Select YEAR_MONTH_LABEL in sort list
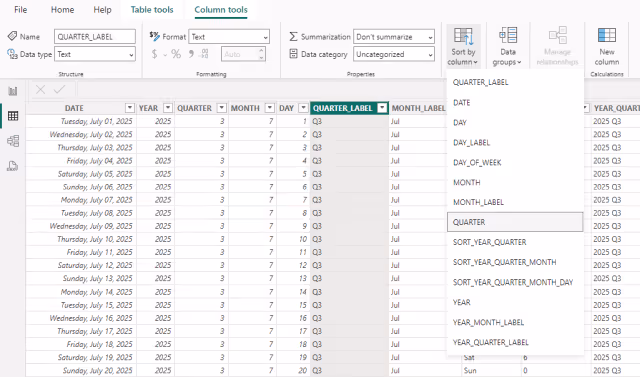This screenshot has height=377, width=640. [515, 322]
